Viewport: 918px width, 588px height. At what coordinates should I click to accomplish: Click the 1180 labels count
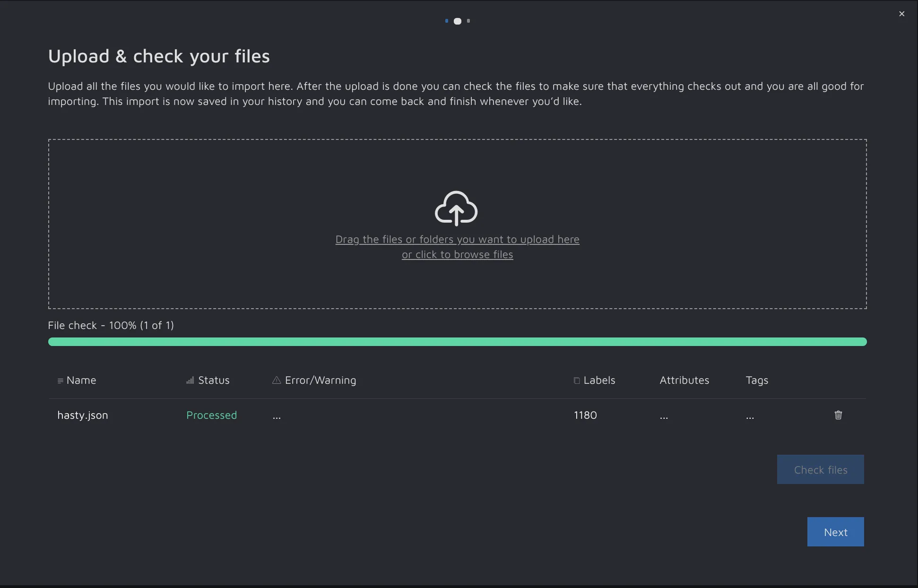(585, 415)
